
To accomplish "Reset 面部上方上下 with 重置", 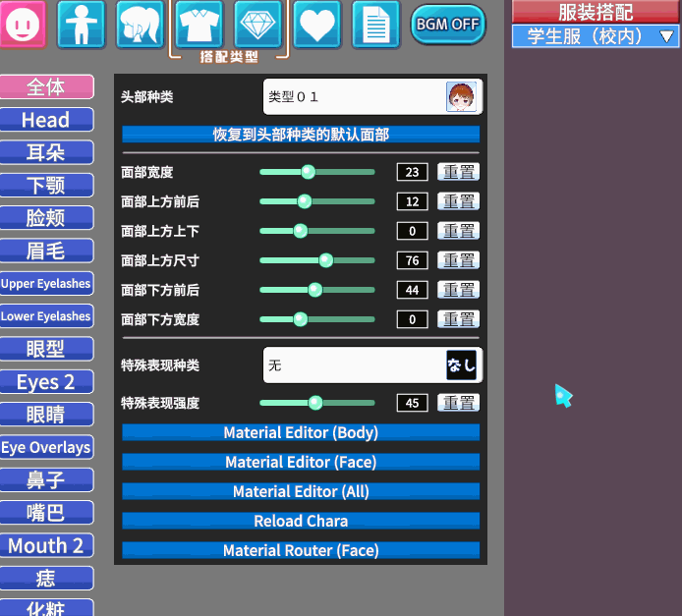I will tap(459, 231).
